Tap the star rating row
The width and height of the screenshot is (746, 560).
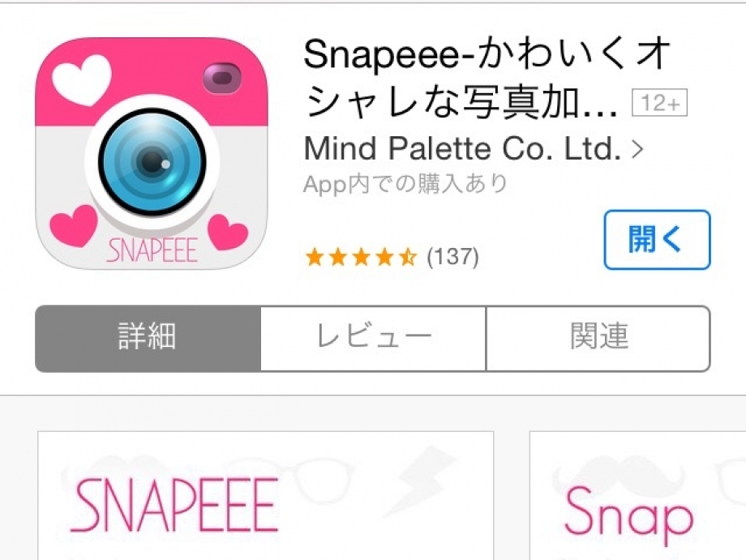tap(361, 257)
